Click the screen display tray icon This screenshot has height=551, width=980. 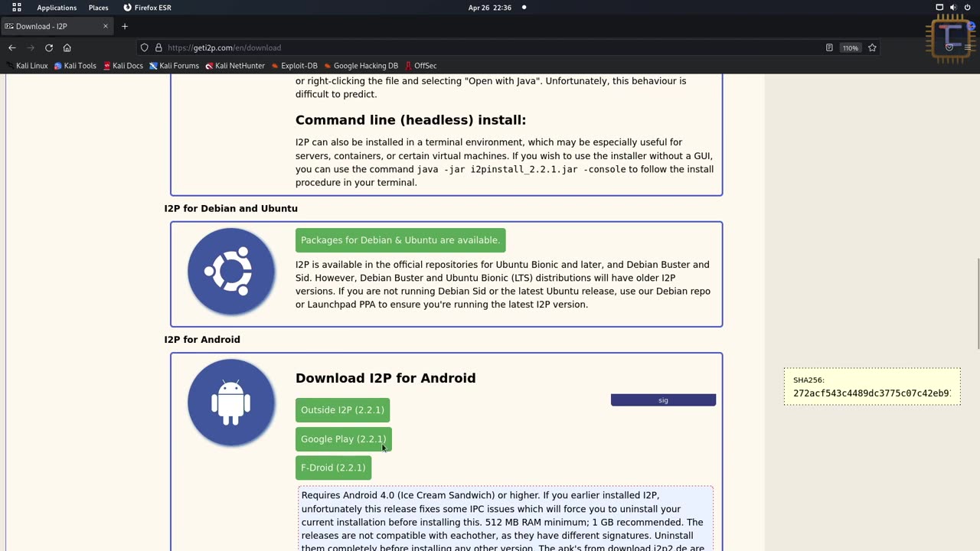(x=939, y=8)
